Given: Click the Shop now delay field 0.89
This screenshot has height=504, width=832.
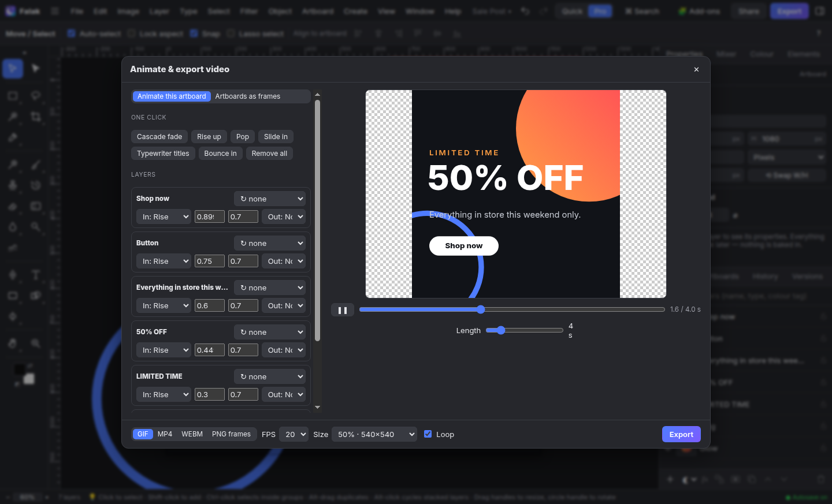Looking at the screenshot, I should (x=210, y=217).
